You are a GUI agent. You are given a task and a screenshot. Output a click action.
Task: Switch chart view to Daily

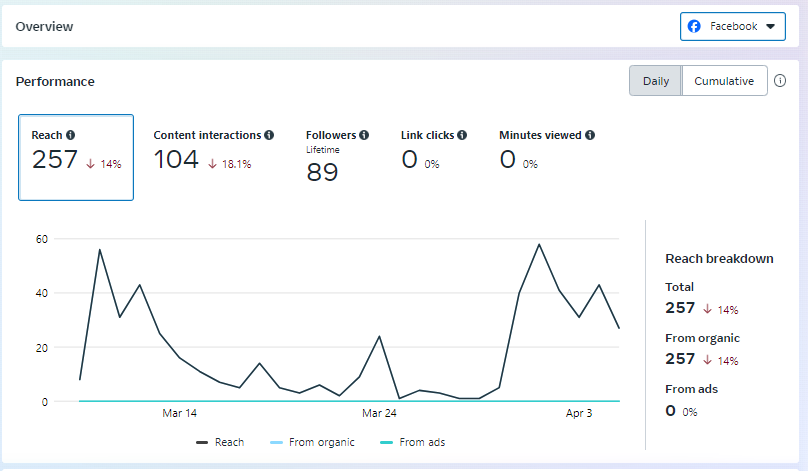click(656, 81)
